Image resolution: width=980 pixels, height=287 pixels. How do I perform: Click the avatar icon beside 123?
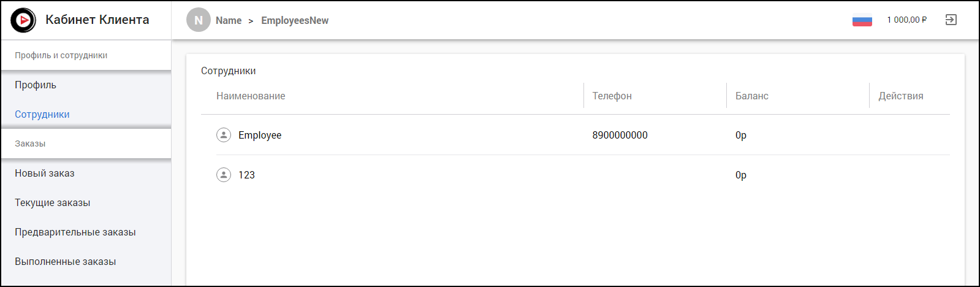tap(224, 175)
